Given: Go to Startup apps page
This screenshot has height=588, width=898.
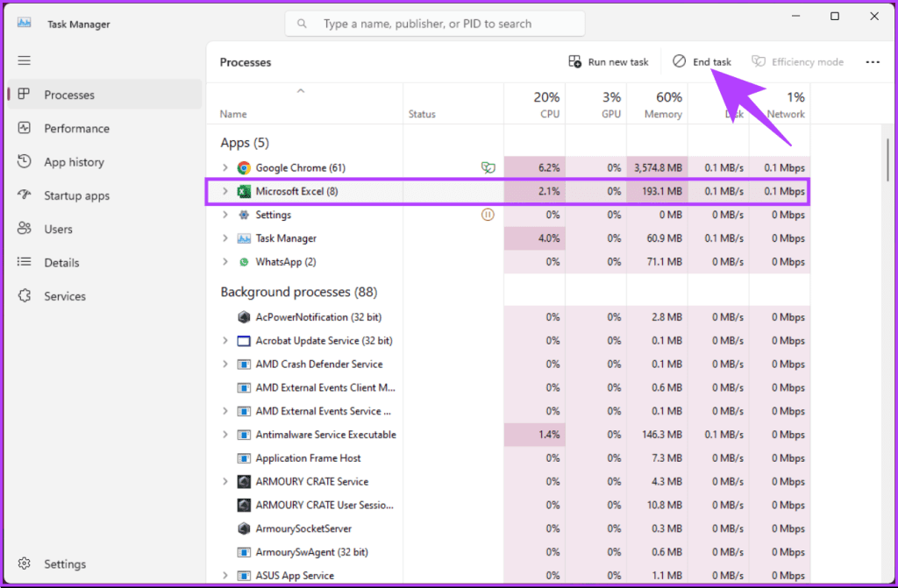Looking at the screenshot, I should click(105, 195).
